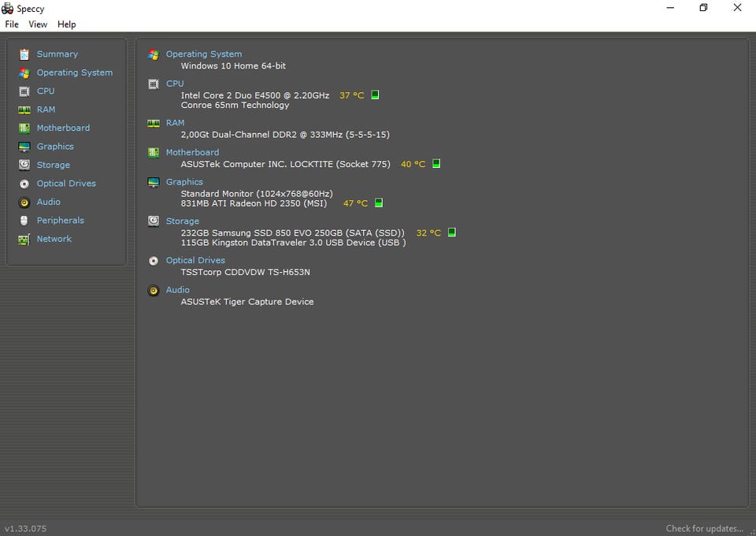Viewport: 756px width, 536px height.
Task: Click the green indicator beside Motherboard 40 °C
Action: click(x=436, y=163)
